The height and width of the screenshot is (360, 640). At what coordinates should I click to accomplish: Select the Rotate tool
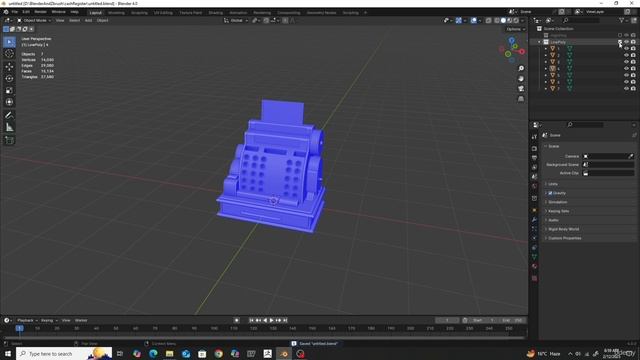(x=9, y=78)
